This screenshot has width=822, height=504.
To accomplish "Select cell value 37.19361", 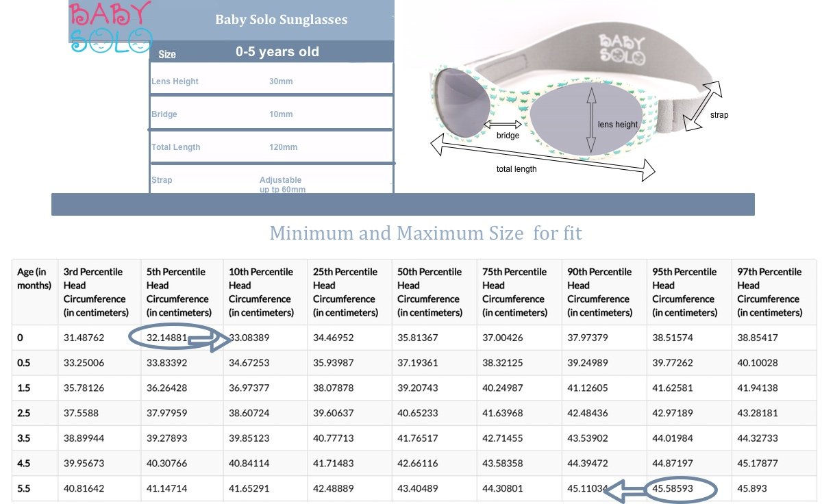I will click(x=418, y=363).
